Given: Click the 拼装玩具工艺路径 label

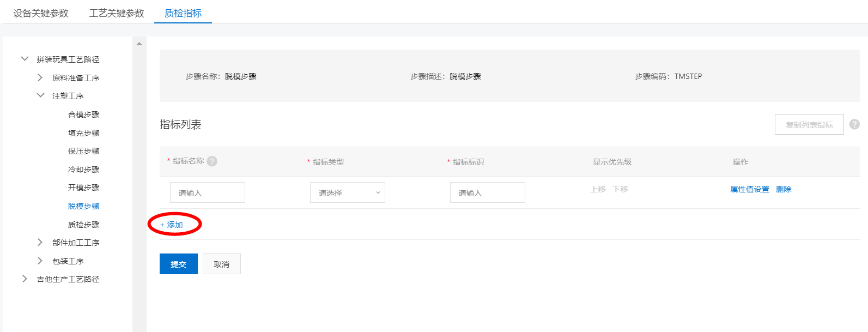Looking at the screenshot, I should (x=68, y=59).
